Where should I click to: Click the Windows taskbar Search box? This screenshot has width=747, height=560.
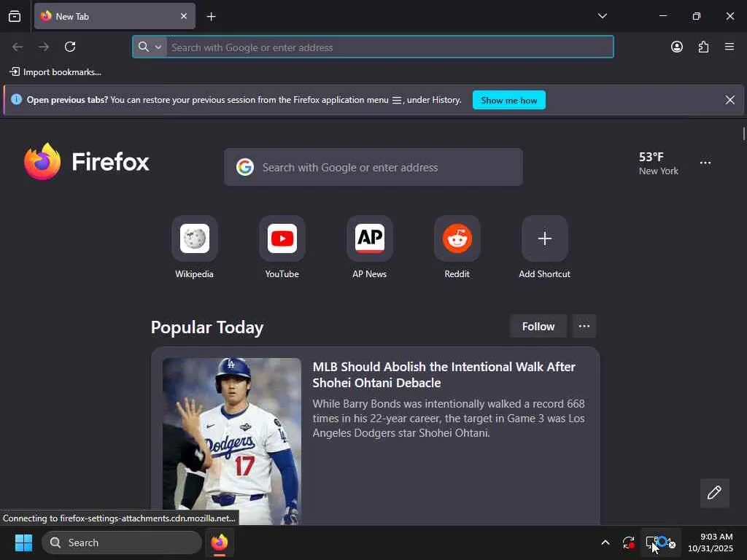(x=122, y=542)
